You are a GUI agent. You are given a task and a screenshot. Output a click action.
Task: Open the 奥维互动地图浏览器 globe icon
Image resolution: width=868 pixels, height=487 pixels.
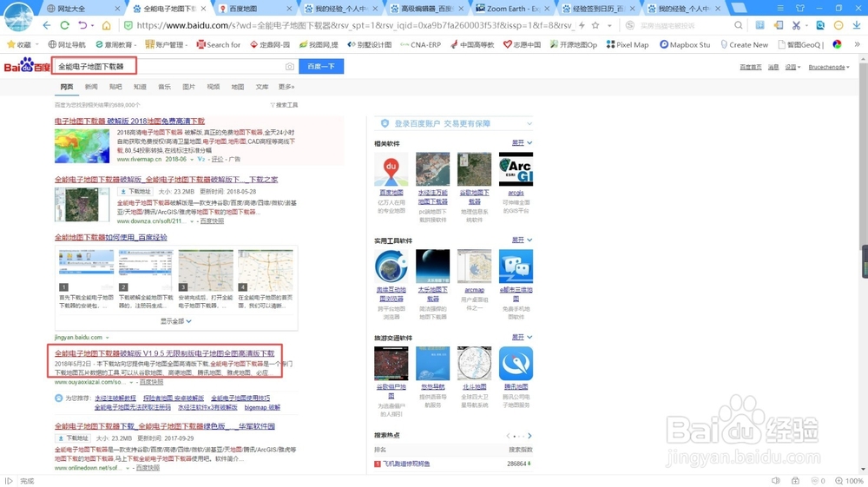(391, 267)
